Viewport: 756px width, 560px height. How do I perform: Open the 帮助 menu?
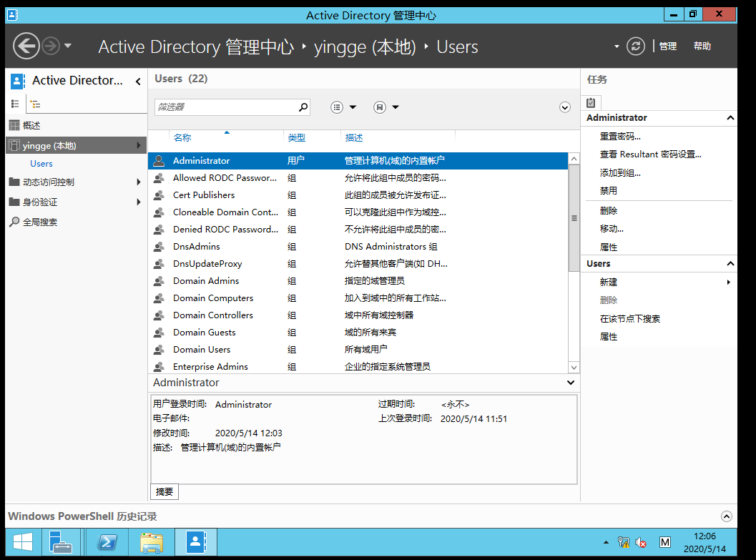(x=702, y=46)
